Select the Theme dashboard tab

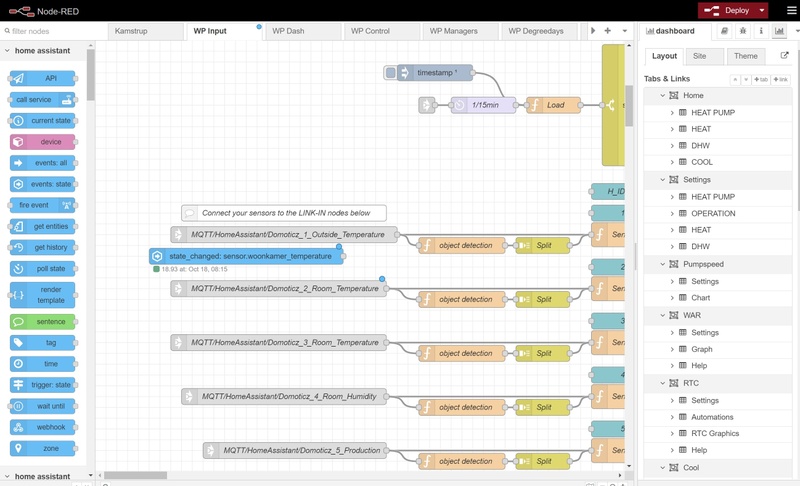746,56
